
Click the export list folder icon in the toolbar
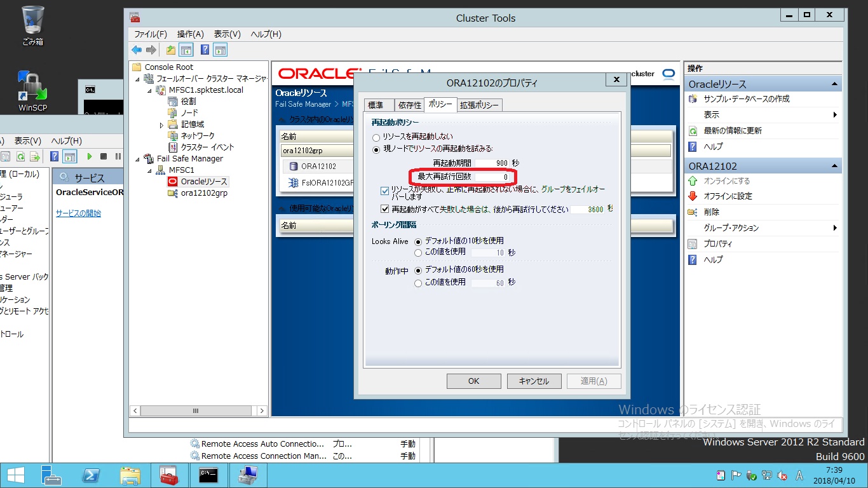tap(170, 50)
